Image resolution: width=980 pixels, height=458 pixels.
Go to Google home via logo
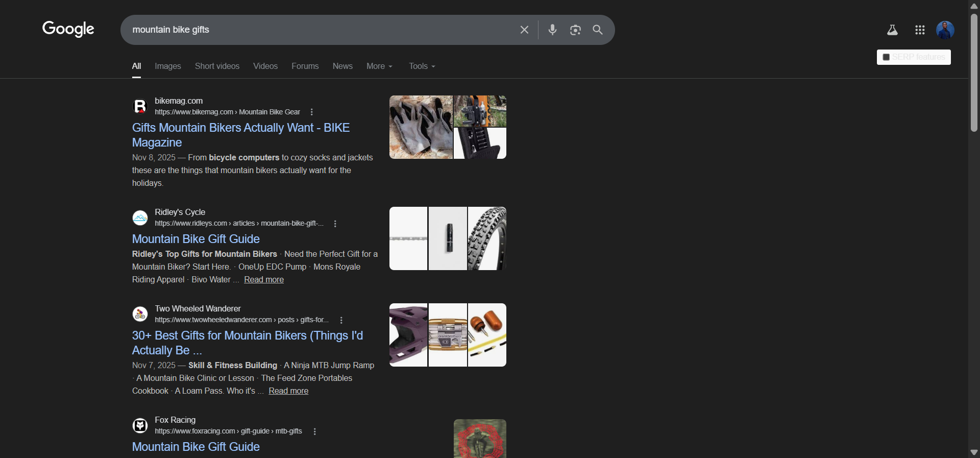(x=68, y=29)
